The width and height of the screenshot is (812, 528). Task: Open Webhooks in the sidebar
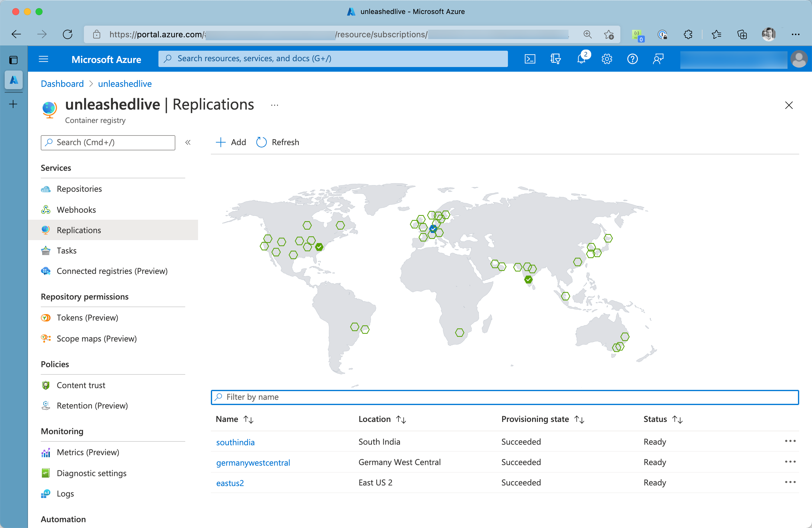(76, 210)
